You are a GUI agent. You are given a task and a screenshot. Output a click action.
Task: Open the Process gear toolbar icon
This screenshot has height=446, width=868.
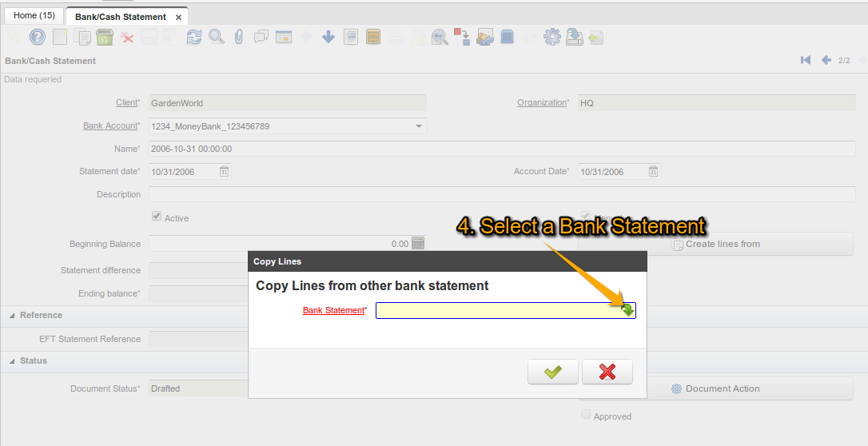pos(552,37)
